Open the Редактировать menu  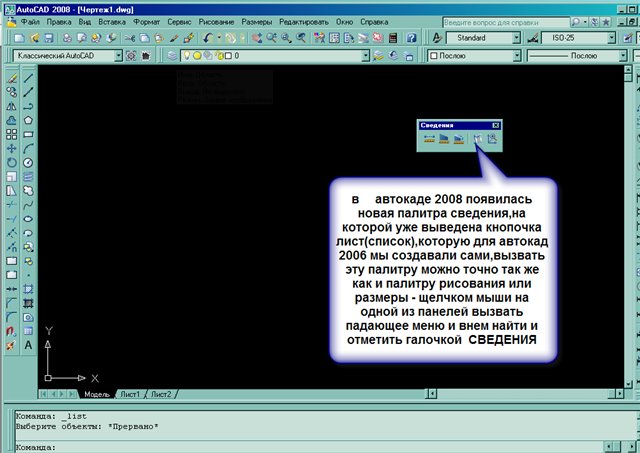point(304,22)
